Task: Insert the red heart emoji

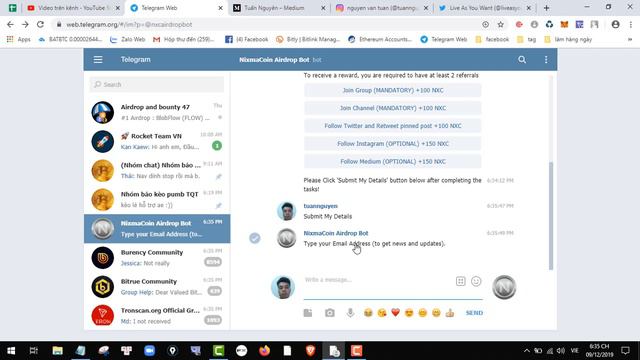Action: (x=395, y=313)
